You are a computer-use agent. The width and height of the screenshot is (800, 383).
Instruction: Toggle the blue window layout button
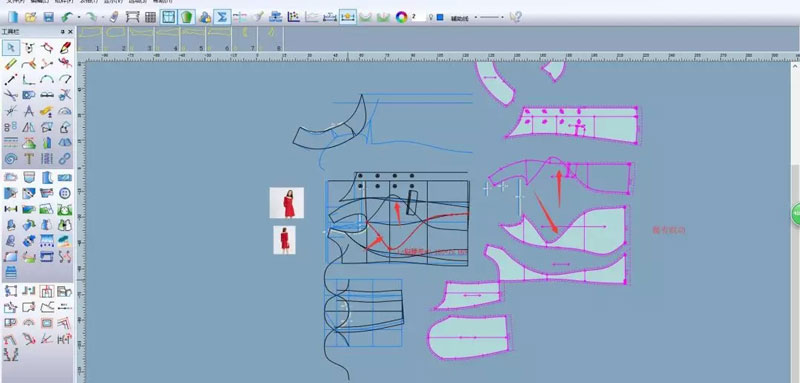(168, 17)
